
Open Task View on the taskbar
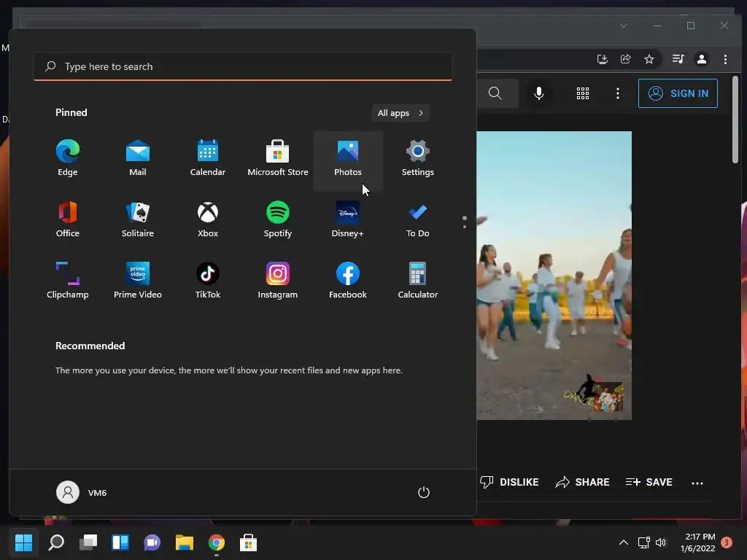point(88,542)
